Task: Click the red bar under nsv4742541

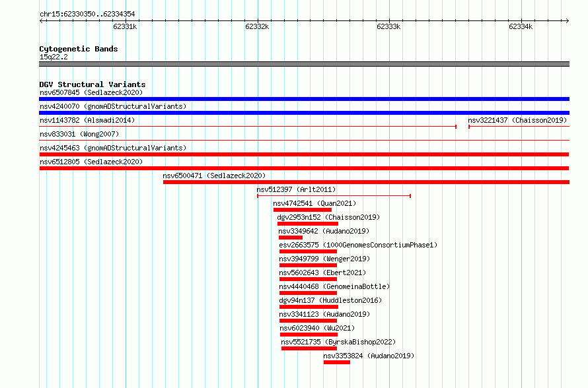Action: click(303, 210)
